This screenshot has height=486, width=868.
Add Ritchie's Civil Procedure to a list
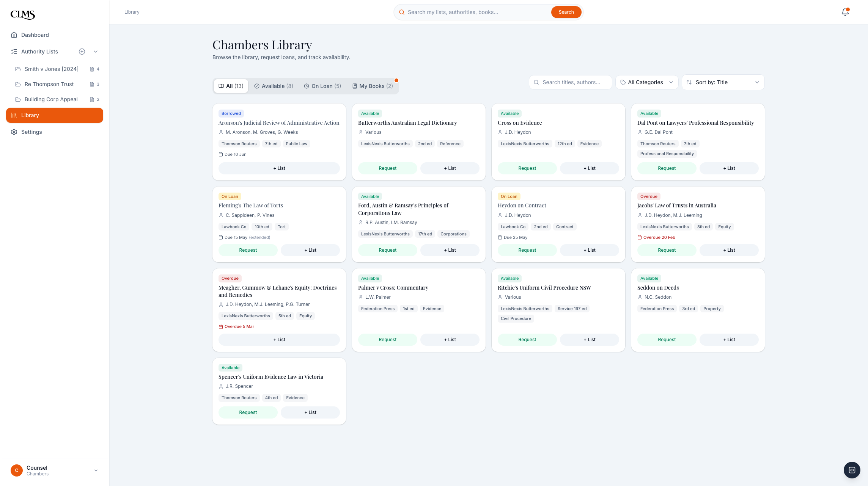click(590, 340)
